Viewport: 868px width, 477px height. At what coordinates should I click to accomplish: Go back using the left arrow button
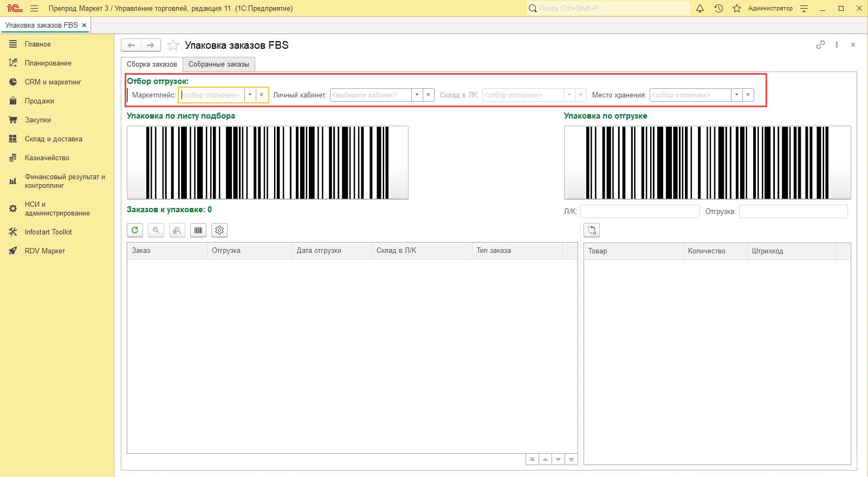pos(131,45)
